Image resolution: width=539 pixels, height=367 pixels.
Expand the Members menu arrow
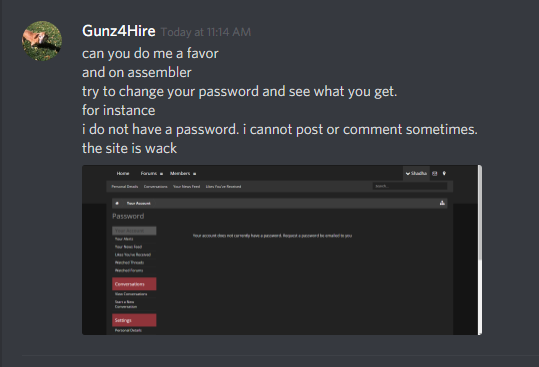point(194,174)
